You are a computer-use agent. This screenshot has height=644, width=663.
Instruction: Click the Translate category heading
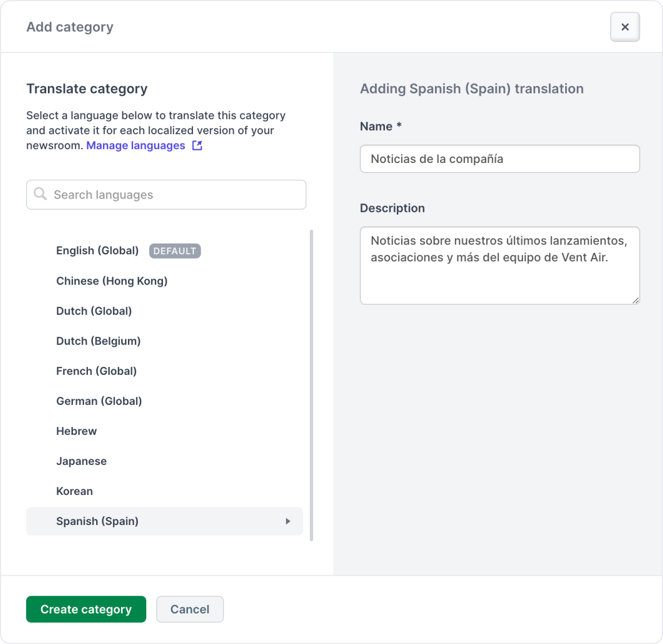[87, 89]
